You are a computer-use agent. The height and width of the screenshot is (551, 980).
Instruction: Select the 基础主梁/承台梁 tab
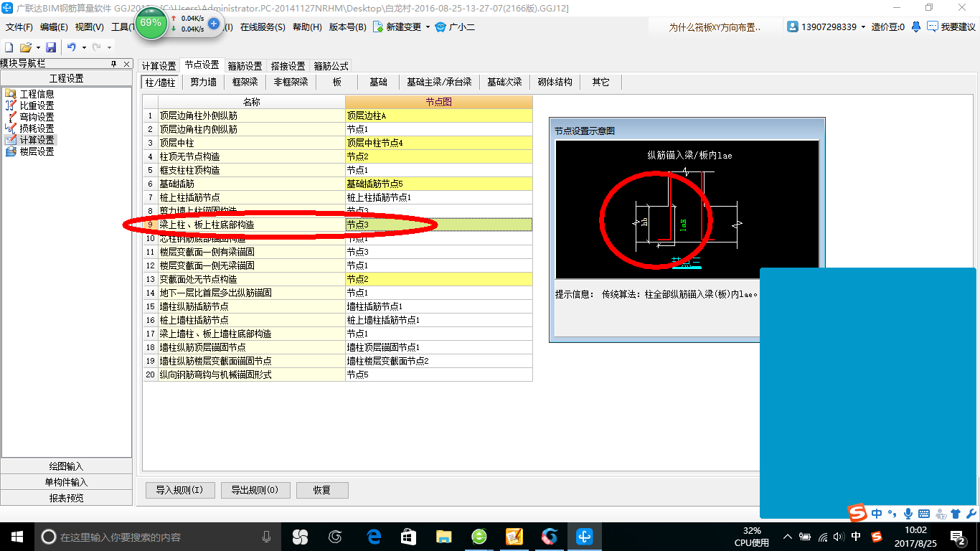tap(439, 82)
